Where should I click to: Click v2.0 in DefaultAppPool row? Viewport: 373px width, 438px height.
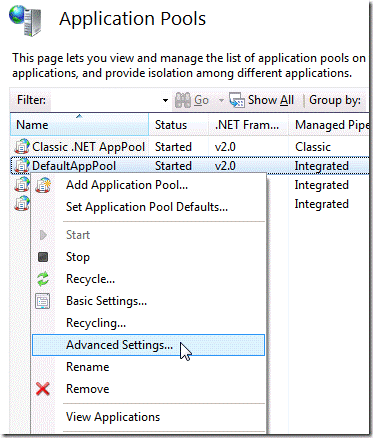[x=225, y=166]
